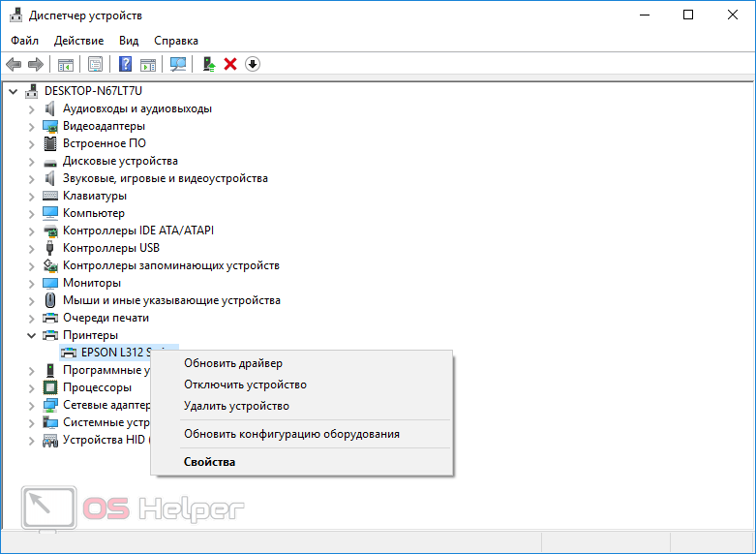Image resolution: width=756 pixels, height=554 pixels.
Task: Click the Устройства HID icon
Action: tap(50, 440)
